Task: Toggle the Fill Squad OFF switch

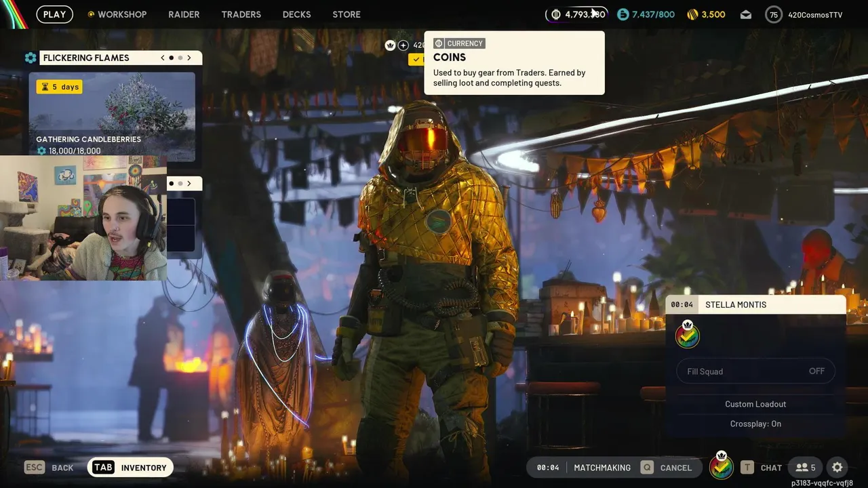Action: tap(756, 371)
